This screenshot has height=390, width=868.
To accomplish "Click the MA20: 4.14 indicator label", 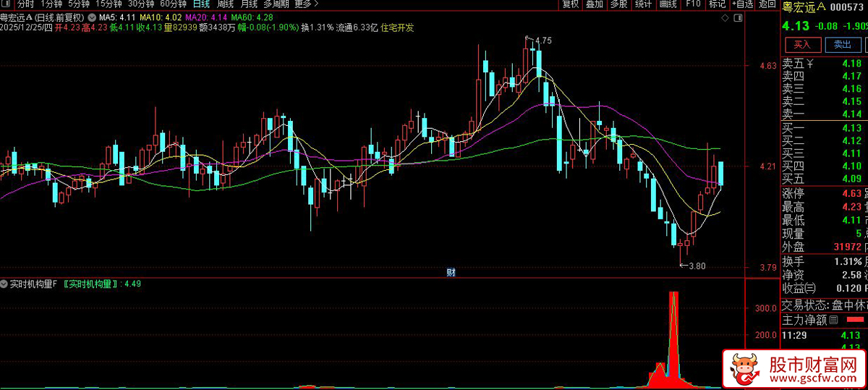I will tap(206, 17).
